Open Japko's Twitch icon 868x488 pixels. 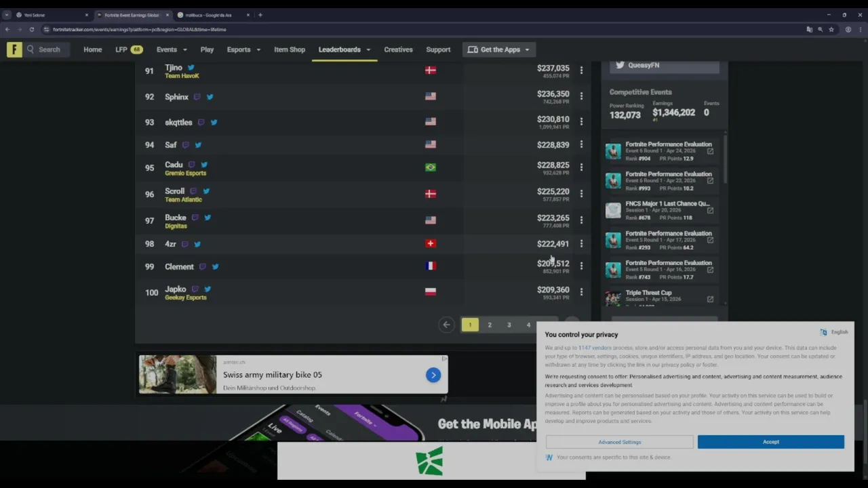click(195, 289)
